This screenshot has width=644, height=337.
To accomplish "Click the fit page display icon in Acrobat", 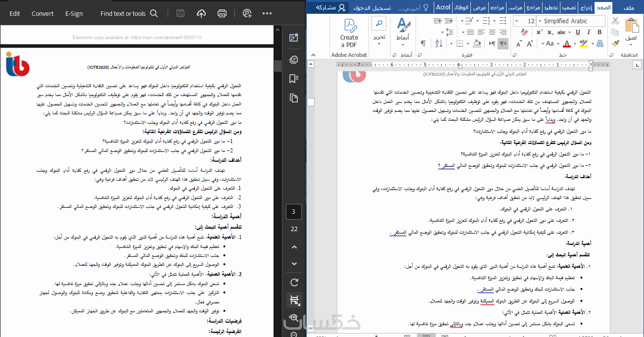I will click(x=294, y=300).
